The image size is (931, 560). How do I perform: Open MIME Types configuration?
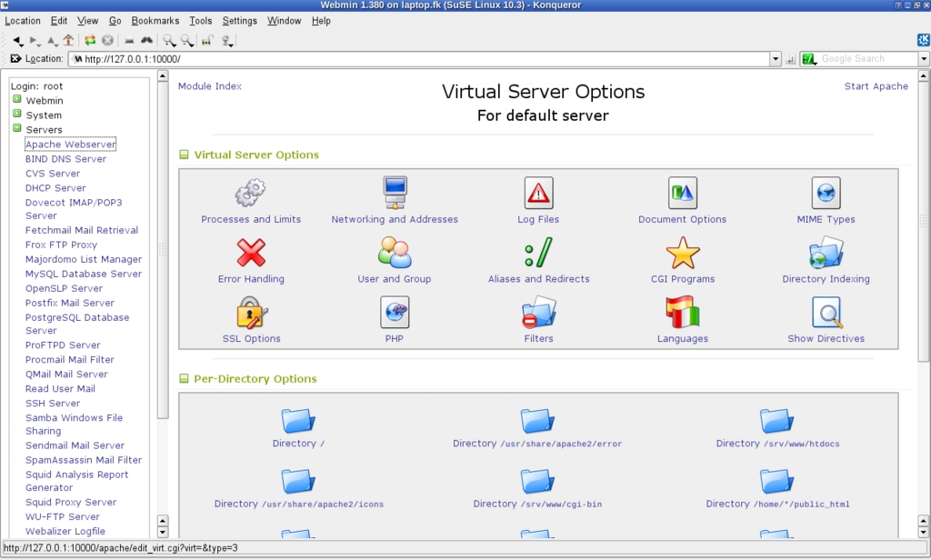(x=826, y=193)
